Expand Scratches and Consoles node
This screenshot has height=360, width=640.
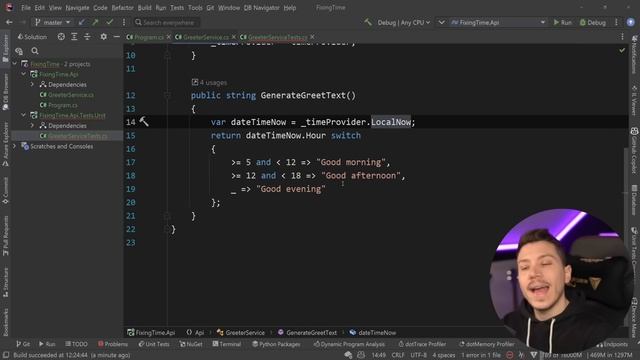point(15,146)
